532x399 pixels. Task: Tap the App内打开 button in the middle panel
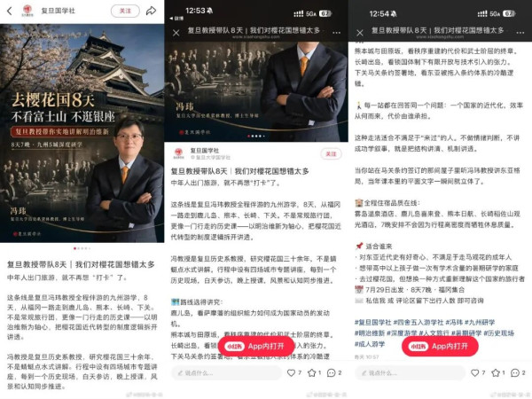click(x=256, y=347)
